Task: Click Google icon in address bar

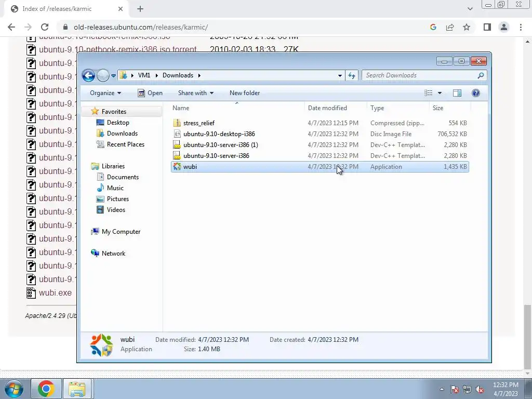Action: click(433, 27)
